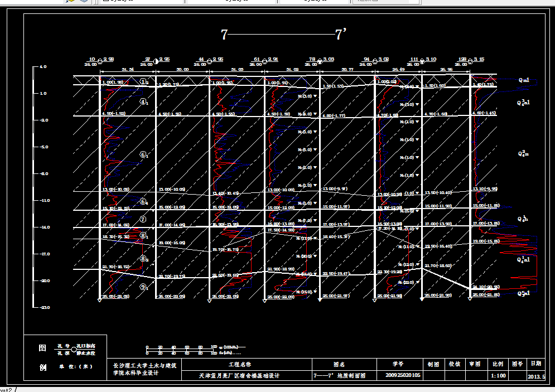This screenshot has width=555, height=392.
Task: Select depth label 22.50(-19.47)
Action: tap(336, 273)
